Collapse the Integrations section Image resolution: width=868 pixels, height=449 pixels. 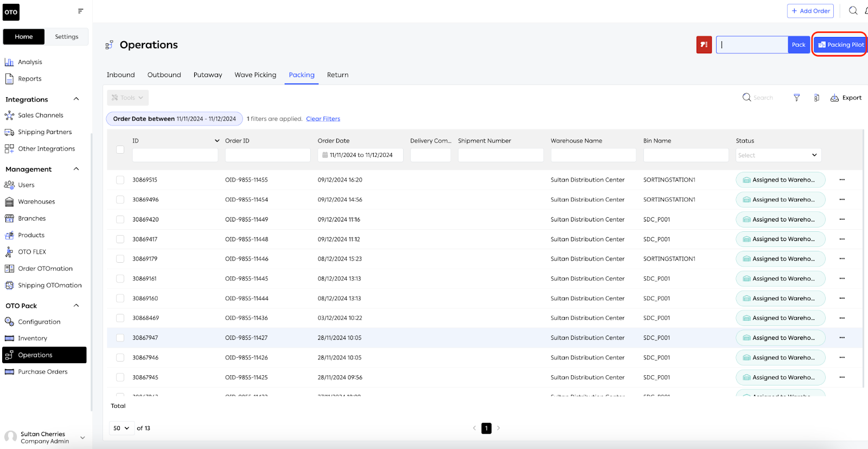coord(76,99)
